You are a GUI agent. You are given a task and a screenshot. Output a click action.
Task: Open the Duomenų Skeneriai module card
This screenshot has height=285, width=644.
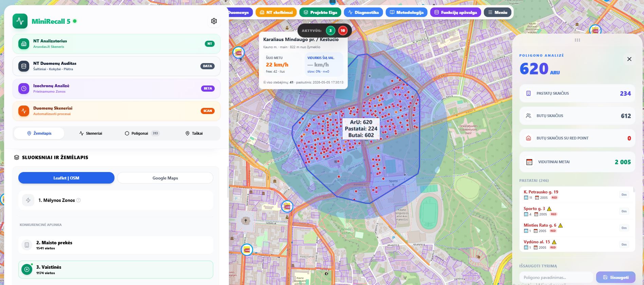(x=117, y=111)
